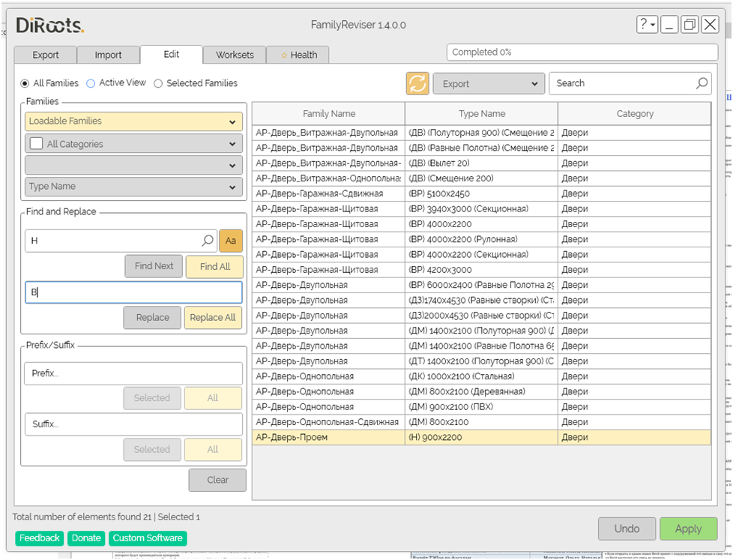The height and width of the screenshot is (560, 733).
Task: Open the Health tab
Action: [298, 55]
